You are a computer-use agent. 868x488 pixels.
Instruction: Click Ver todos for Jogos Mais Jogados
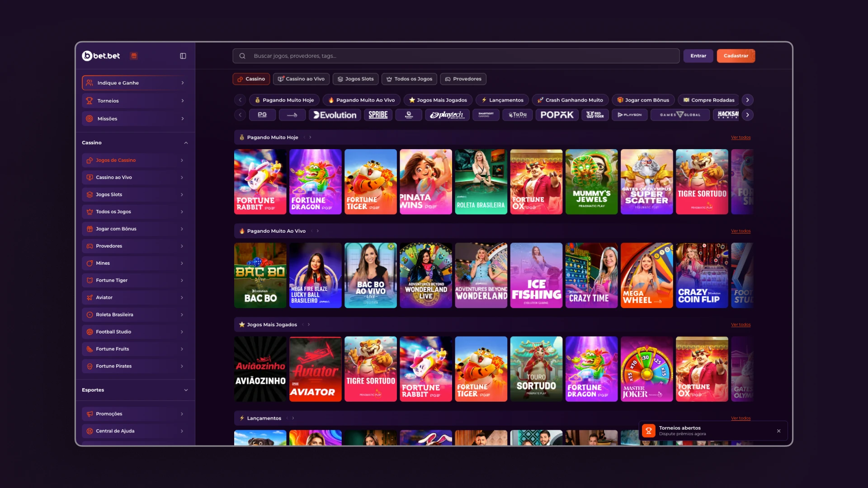[x=741, y=324]
